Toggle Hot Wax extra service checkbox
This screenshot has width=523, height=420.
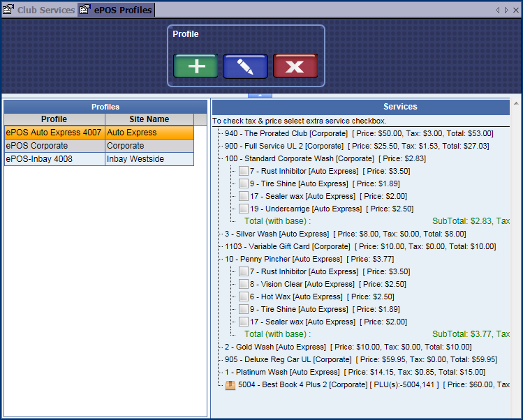[x=244, y=297]
